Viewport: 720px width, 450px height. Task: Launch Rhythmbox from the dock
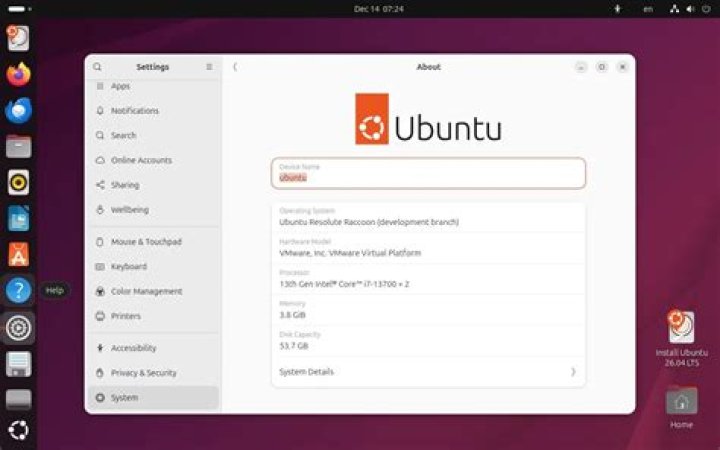18,182
